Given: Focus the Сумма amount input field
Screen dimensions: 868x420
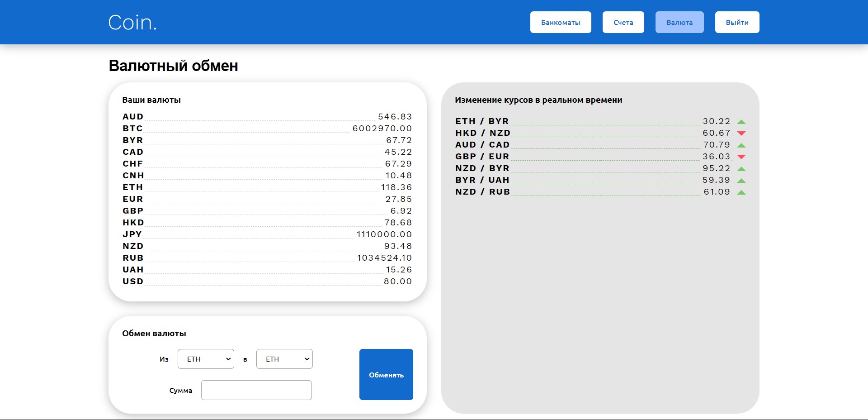Looking at the screenshot, I should [x=256, y=390].
